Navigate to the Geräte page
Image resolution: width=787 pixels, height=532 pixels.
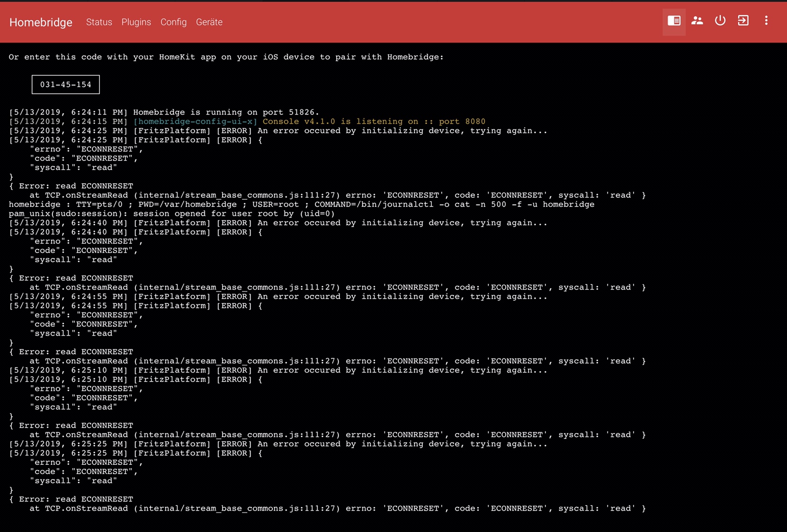(x=209, y=22)
